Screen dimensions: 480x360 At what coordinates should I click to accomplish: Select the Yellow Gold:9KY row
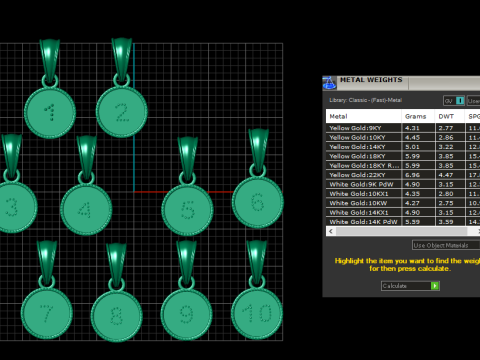(403, 128)
